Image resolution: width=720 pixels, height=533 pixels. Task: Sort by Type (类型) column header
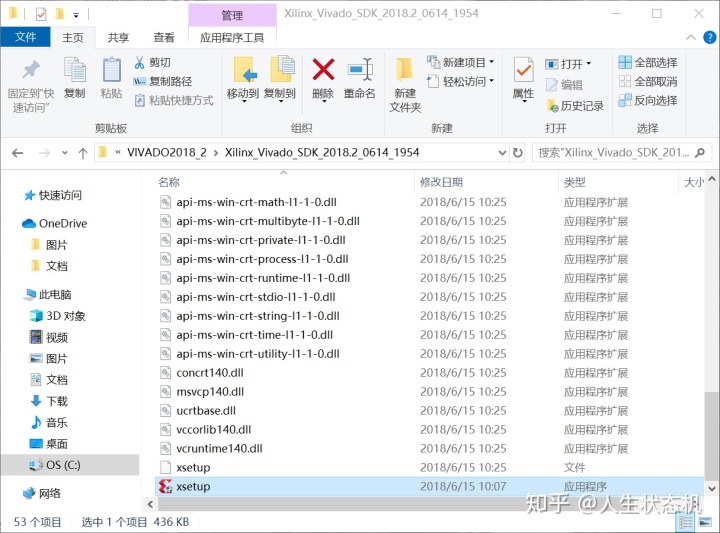(x=574, y=182)
